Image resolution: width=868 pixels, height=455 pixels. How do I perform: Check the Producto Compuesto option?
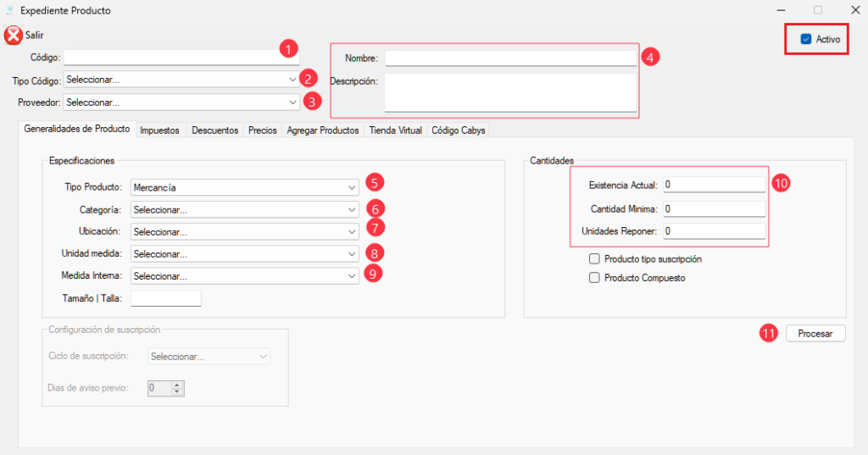594,278
